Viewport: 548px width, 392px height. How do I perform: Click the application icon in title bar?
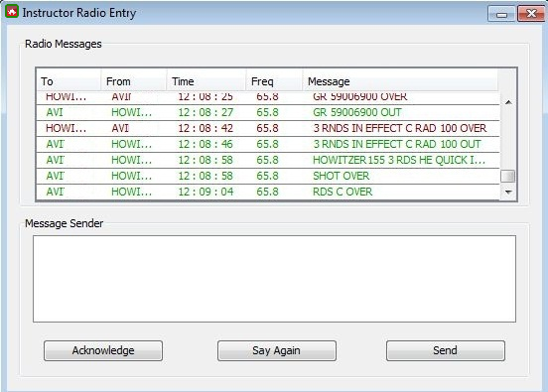click(x=12, y=12)
